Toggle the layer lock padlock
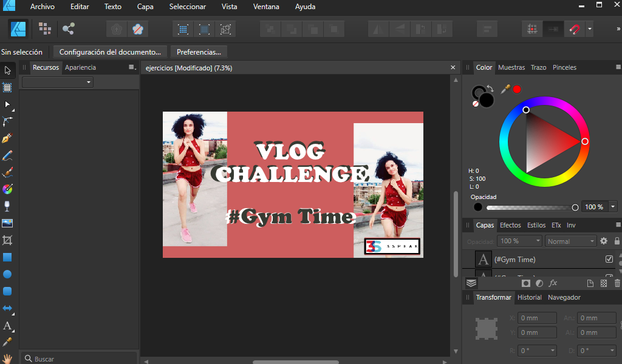622x364 pixels. pos(617,241)
